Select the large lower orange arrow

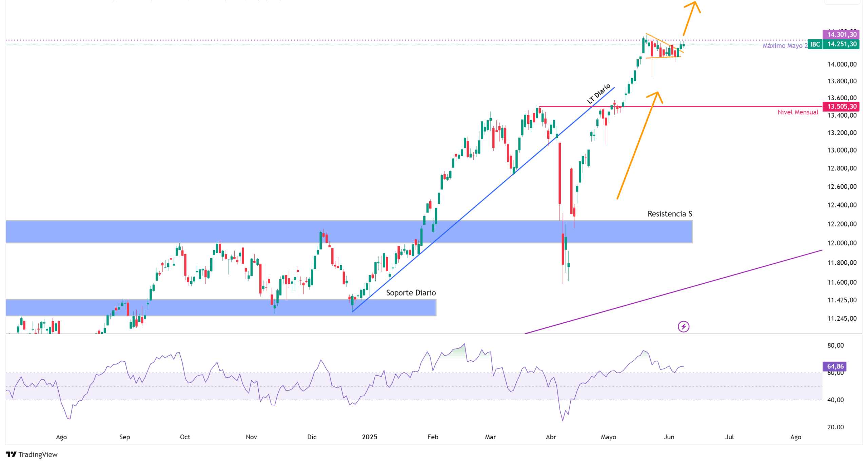(637, 146)
